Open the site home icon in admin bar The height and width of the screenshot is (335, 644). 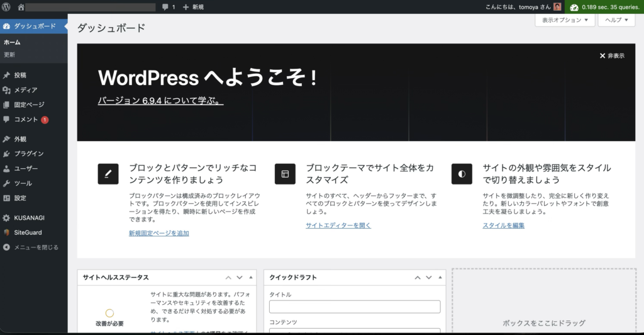pyautogui.click(x=21, y=7)
